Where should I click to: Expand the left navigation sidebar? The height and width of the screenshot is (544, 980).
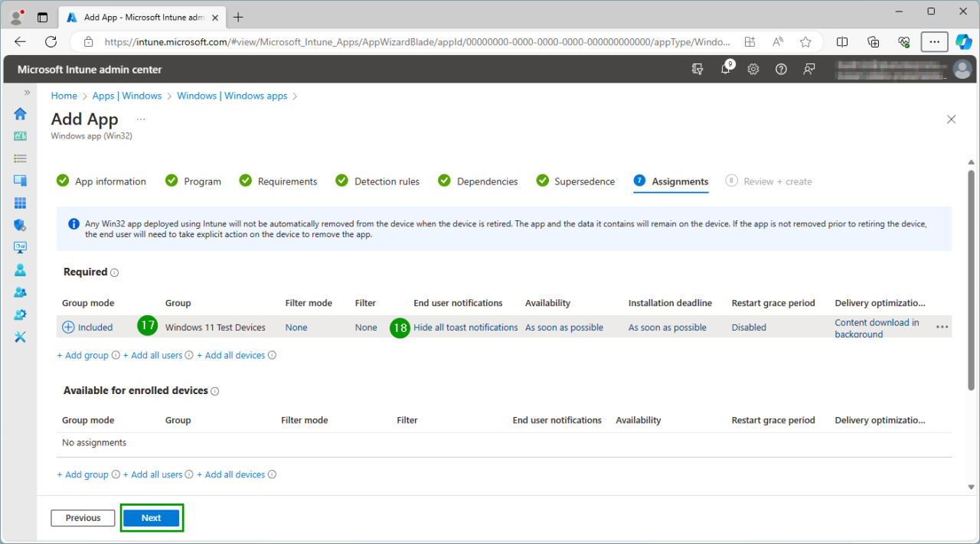click(x=27, y=93)
